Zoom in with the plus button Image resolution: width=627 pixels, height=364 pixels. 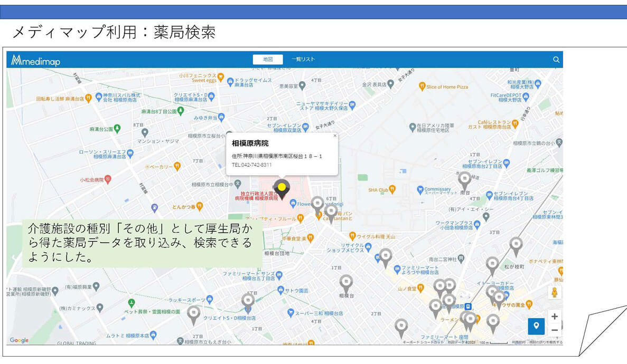[554, 317]
